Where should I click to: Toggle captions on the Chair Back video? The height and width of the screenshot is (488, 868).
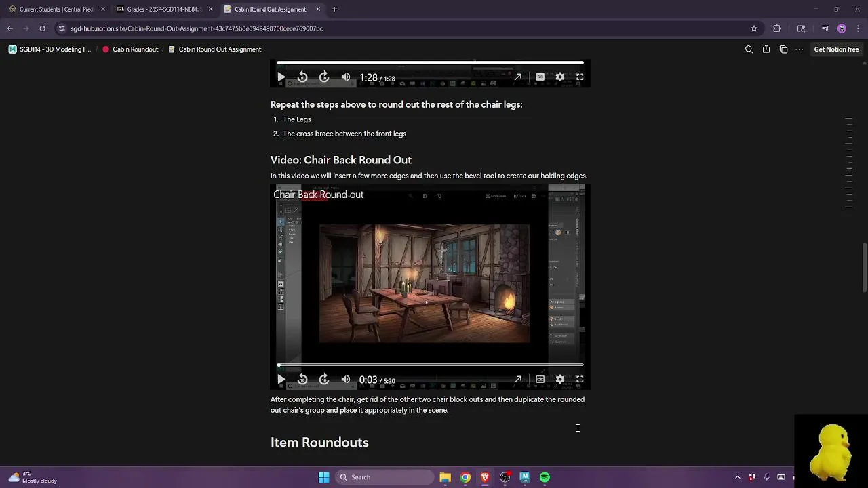(x=540, y=380)
